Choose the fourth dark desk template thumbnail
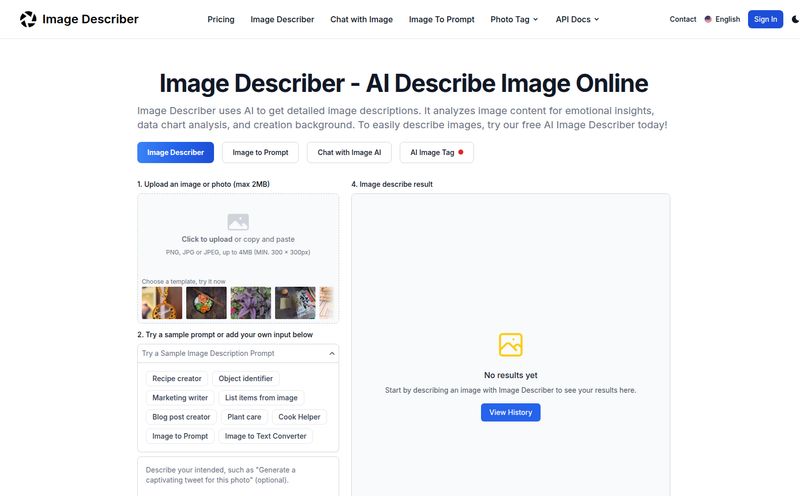 coord(295,303)
